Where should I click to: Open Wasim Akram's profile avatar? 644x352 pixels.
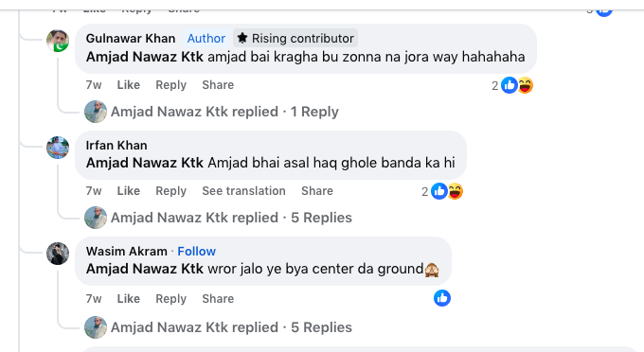[58, 254]
